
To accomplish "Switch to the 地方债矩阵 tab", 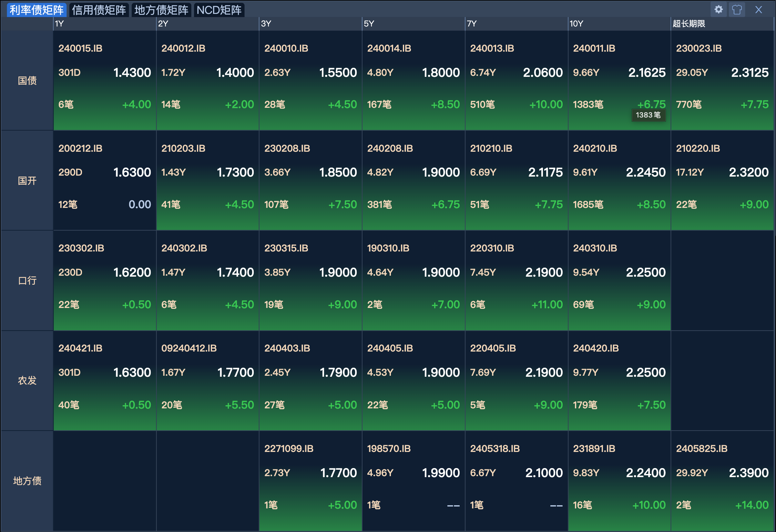I will pos(161,10).
